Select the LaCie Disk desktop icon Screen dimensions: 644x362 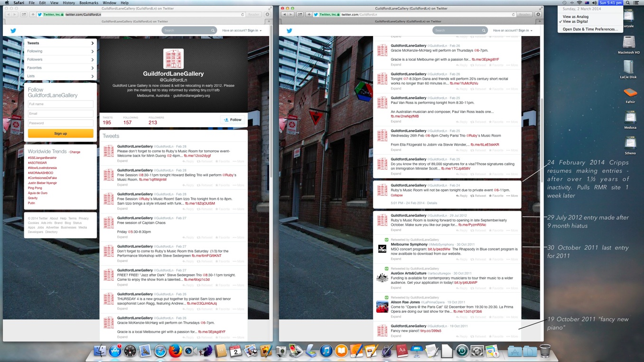tap(628, 69)
